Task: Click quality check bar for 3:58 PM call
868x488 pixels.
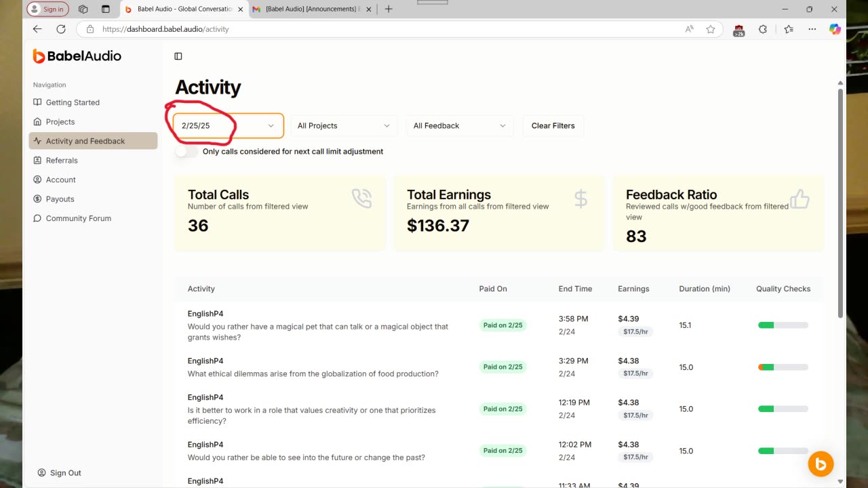Action: coord(783,325)
